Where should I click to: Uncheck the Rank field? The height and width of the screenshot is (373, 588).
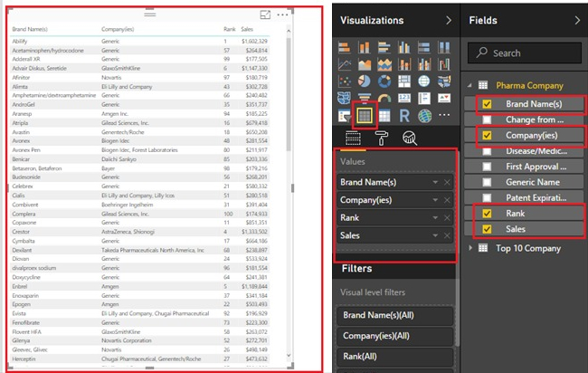pyautogui.click(x=487, y=214)
